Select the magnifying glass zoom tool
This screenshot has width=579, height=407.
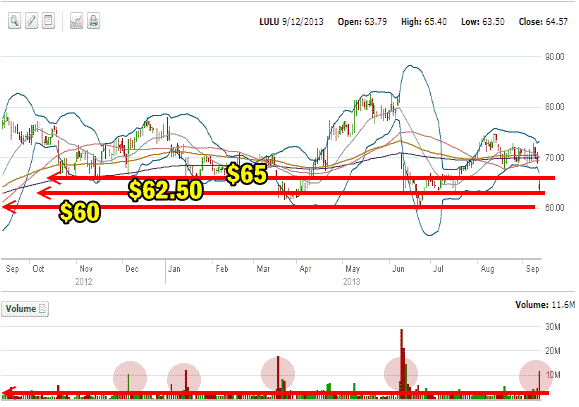[x=14, y=21]
